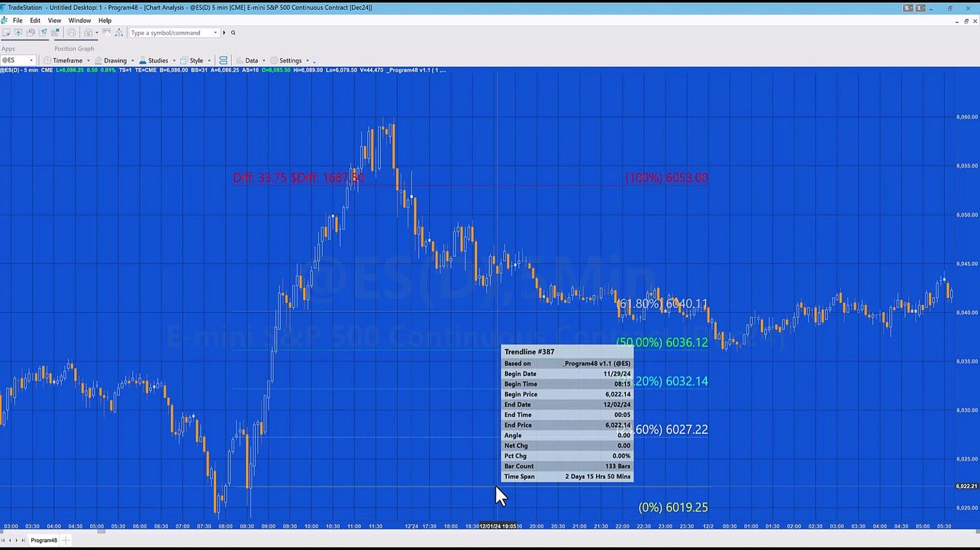Screen dimensions: 980x550
Task: Click the Data button
Action: point(246,60)
